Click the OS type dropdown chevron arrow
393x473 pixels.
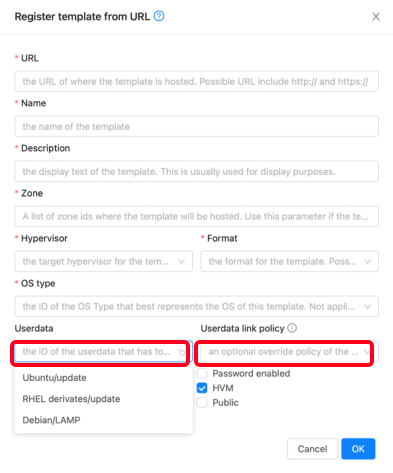367,307
